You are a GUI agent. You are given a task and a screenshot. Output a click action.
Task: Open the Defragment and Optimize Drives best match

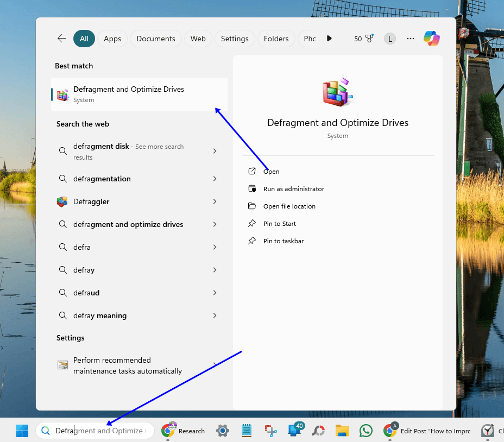pyautogui.click(x=139, y=94)
